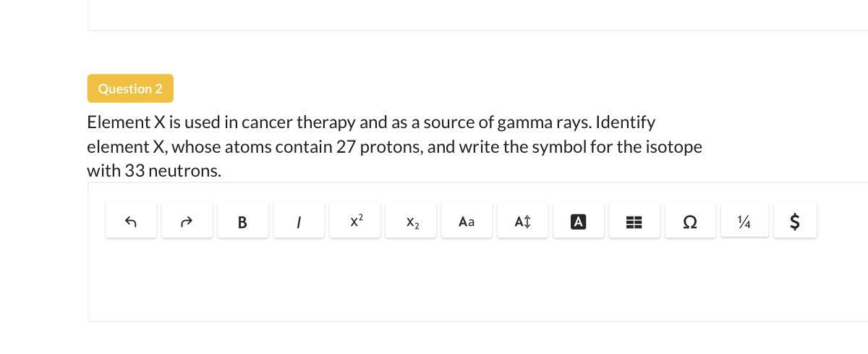
Task: Open the dollar sign math tool
Action: [794, 222]
